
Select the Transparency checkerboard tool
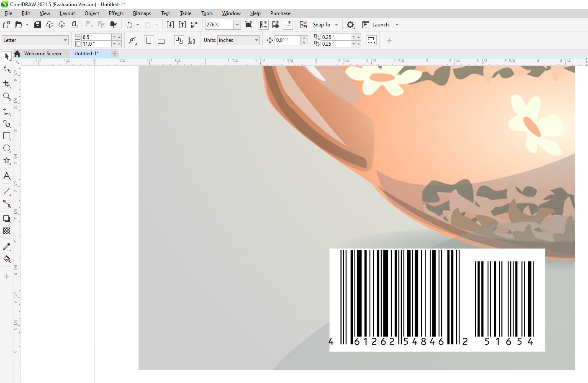point(7,231)
